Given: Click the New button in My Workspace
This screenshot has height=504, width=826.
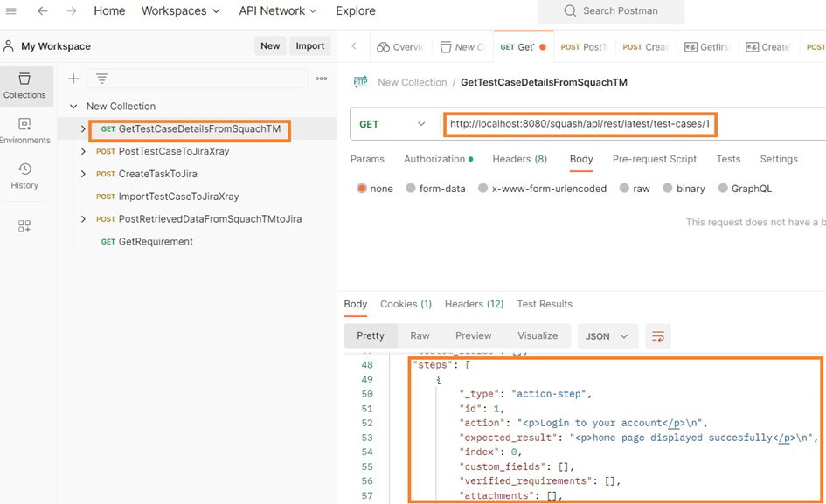Looking at the screenshot, I should tap(269, 45).
